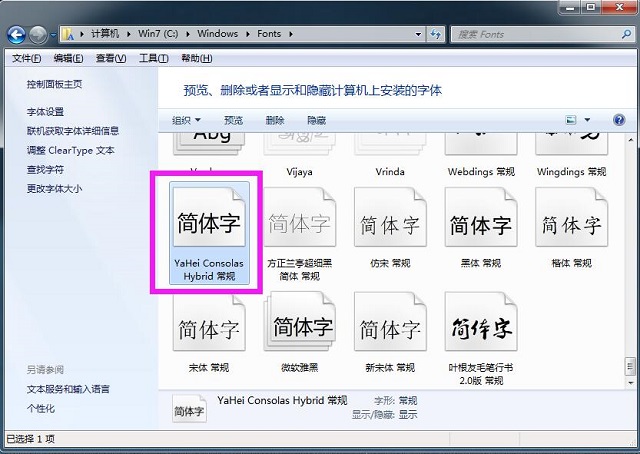Select the Vrinda font label

point(390,171)
